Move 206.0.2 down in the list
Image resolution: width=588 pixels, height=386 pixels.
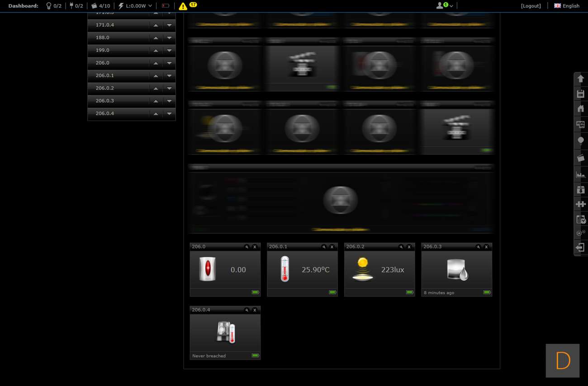[169, 89]
